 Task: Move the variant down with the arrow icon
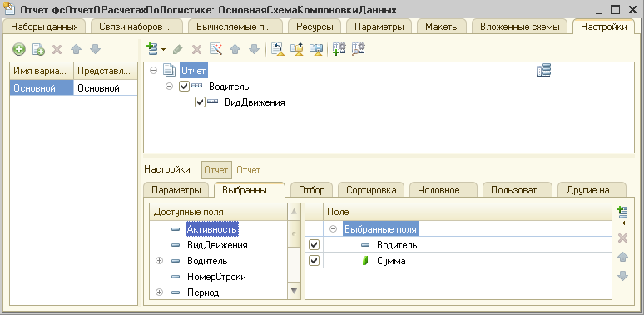[x=95, y=50]
